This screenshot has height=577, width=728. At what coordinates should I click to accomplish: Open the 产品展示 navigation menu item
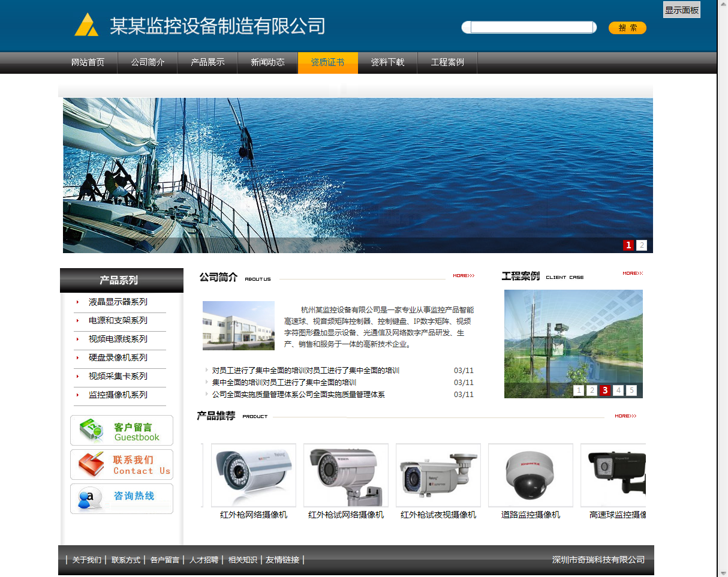coord(207,62)
